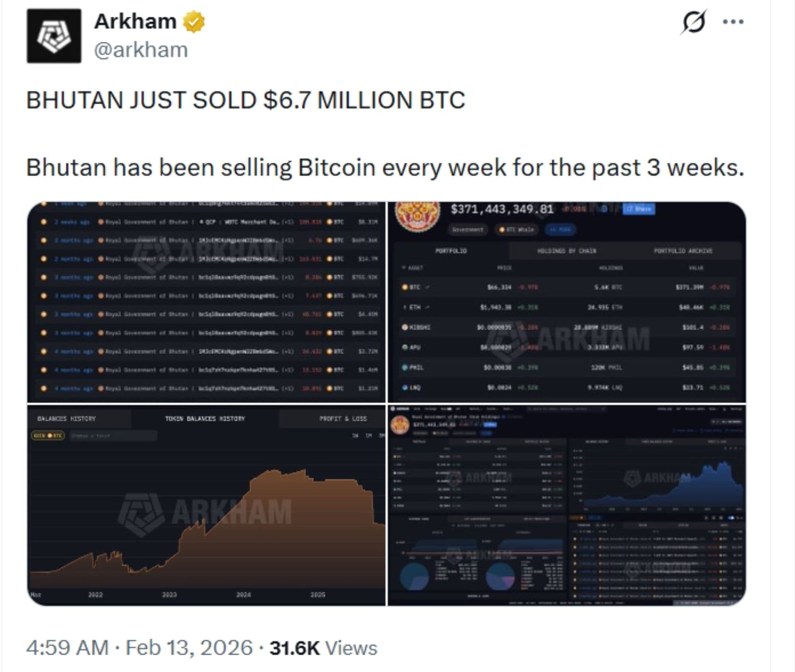The image size is (795, 672).
Task: Switch to Token Balances History tab
Action: [205, 419]
